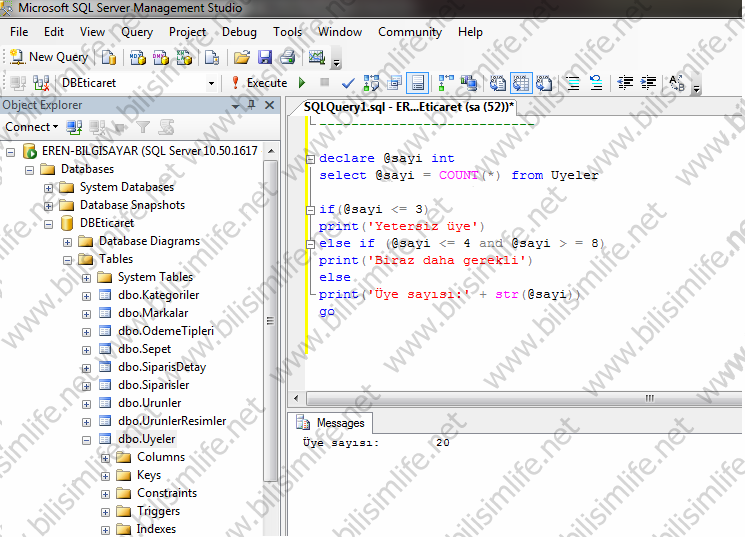Collapse the EREN-BILGISAYAR server node
This screenshot has width=745, height=537.
tap(10, 152)
